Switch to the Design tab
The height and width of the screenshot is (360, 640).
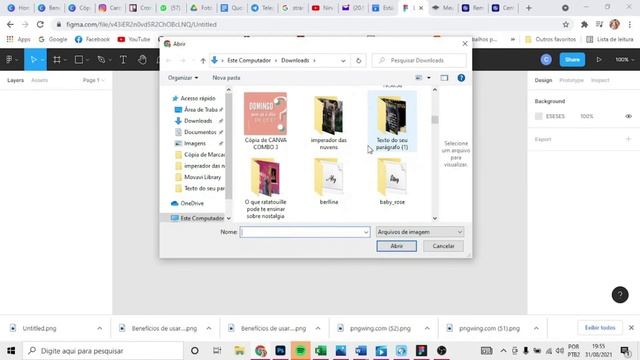[x=543, y=80]
